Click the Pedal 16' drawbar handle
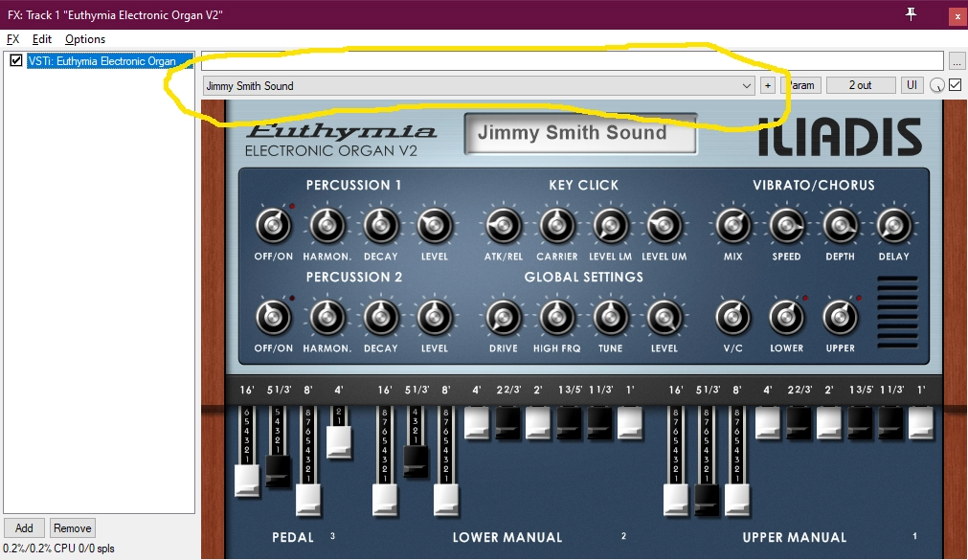This screenshot has width=968, height=560. pos(246,481)
